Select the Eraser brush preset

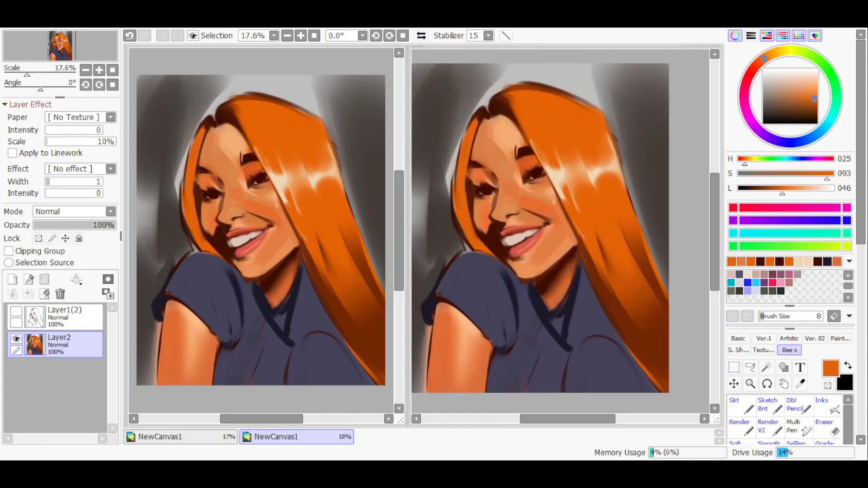828,427
